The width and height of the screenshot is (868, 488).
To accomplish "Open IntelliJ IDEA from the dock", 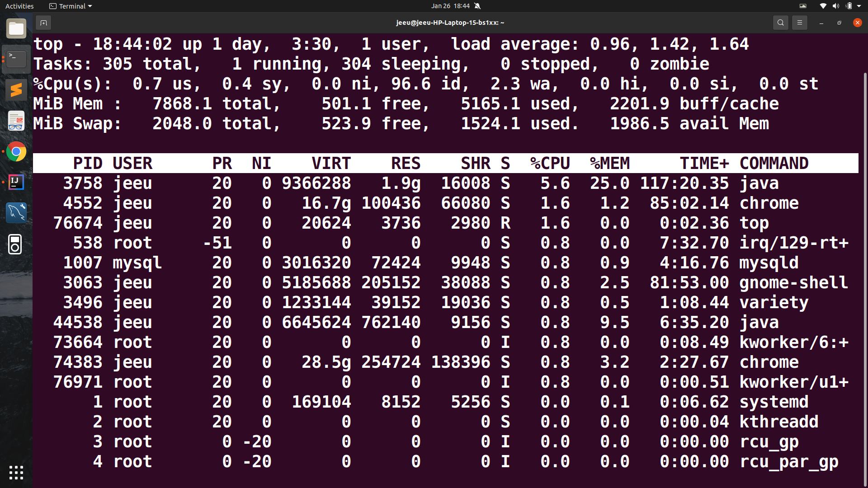I will coord(16,182).
